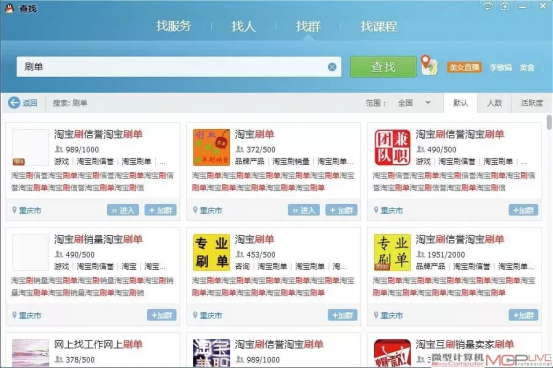This screenshot has height=369, width=553.
Task: Click 加群 on the 1951/2000 group
Action: point(523,315)
